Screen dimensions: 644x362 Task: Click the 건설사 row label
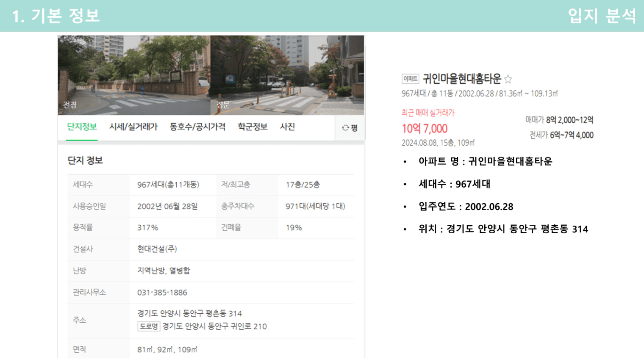pos(83,249)
